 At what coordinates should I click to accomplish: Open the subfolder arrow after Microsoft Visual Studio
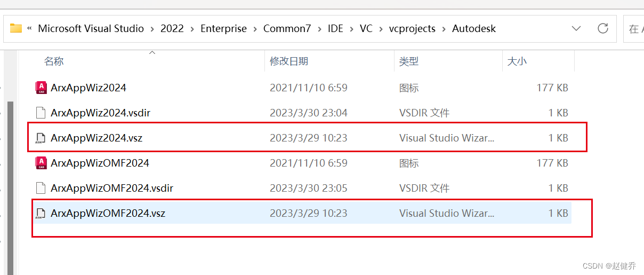152,29
